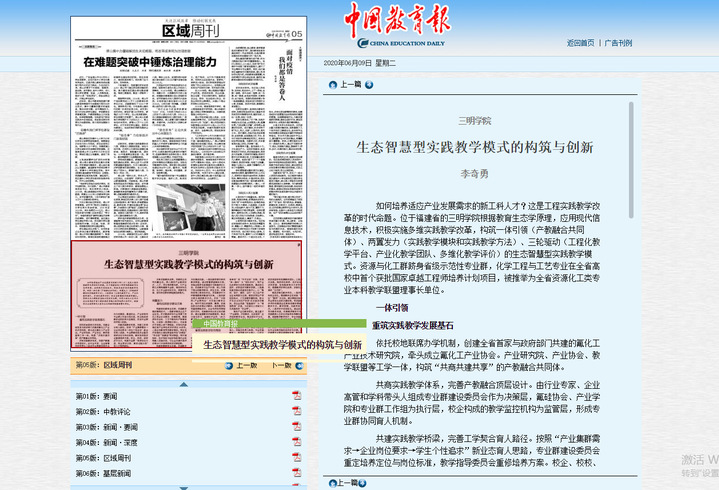
Task: Open the PDF icon for 第02版：中教评论
Action: (297, 411)
